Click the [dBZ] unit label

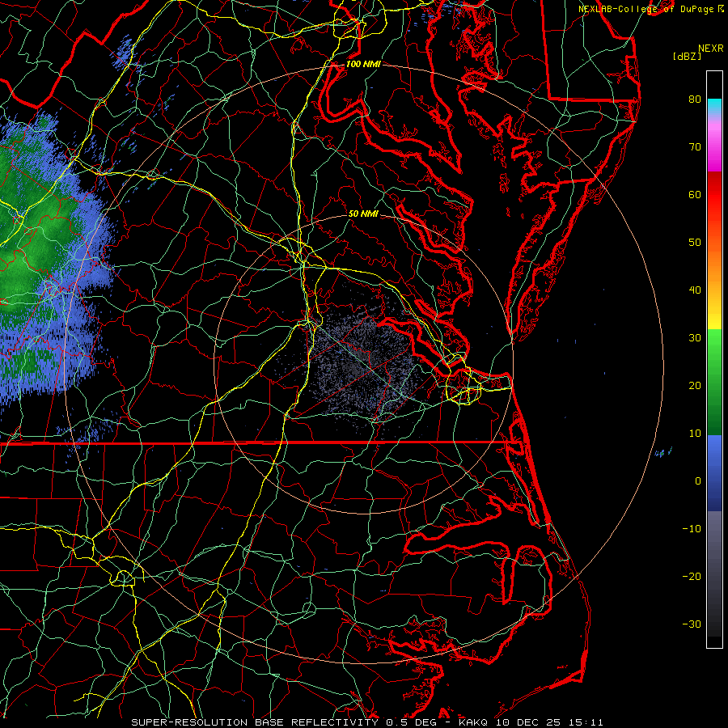click(687, 57)
